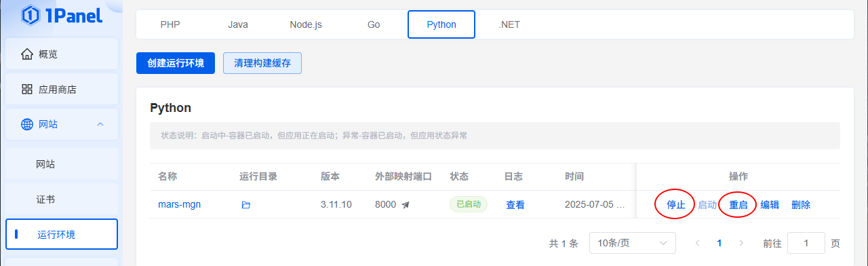
Task: Click the 已启动 status badge
Action: pyautogui.click(x=469, y=204)
